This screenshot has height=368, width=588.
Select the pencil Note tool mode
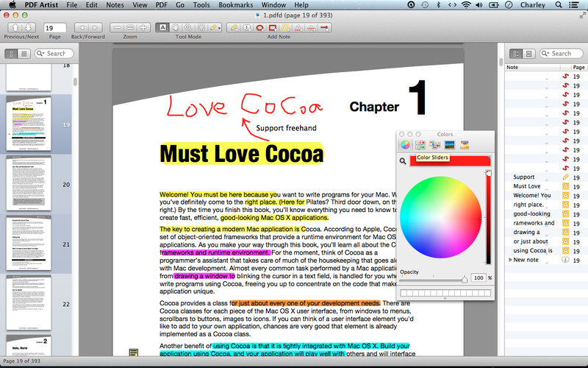(x=213, y=27)
